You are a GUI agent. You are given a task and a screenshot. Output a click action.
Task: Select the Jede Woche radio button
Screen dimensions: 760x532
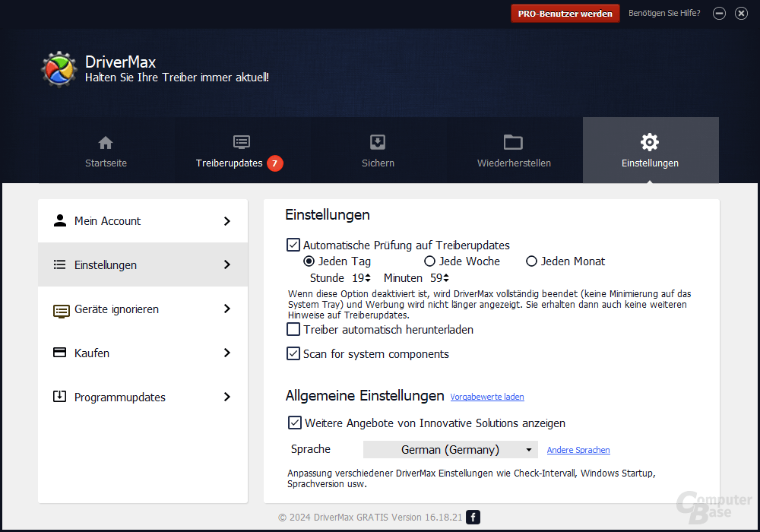tap(429, 261)
